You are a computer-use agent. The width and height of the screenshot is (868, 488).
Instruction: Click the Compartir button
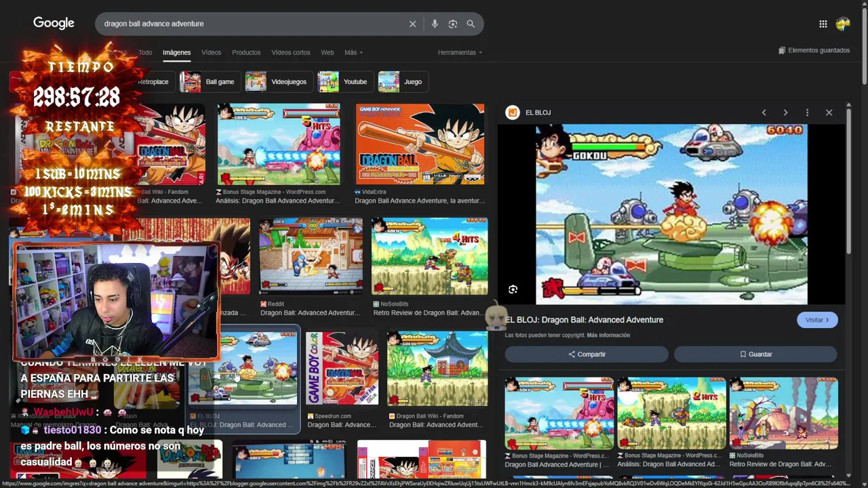point(587,354)
